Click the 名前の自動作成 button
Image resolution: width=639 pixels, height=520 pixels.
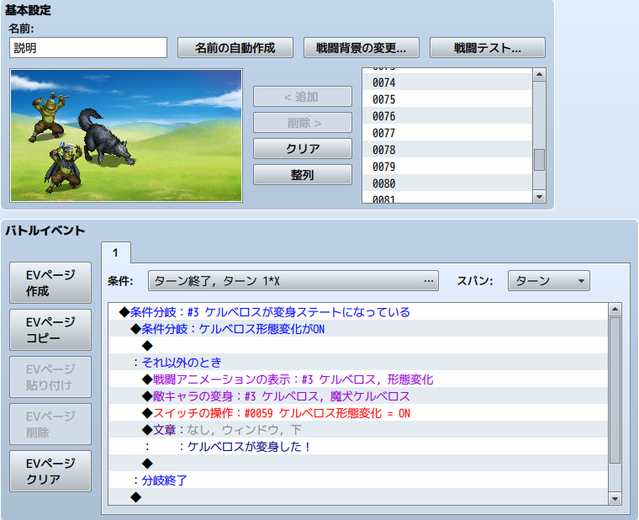tap(235, 48)
